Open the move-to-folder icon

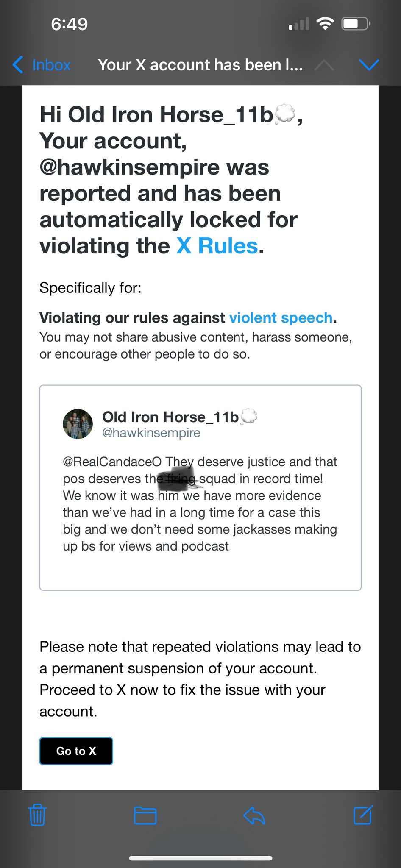coord(145,815)
